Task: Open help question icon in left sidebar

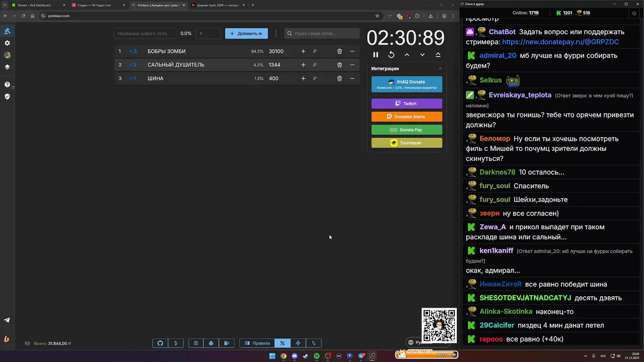Action: 7,84
